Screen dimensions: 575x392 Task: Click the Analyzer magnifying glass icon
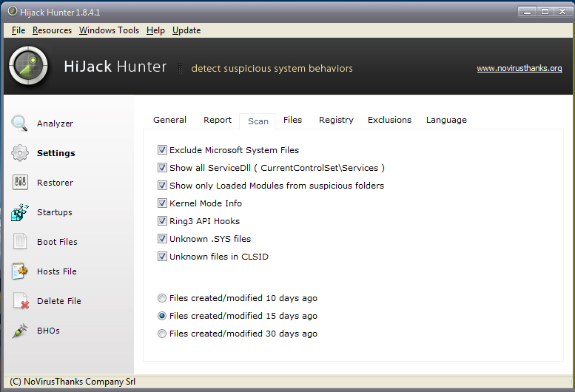tap(19, 123)
